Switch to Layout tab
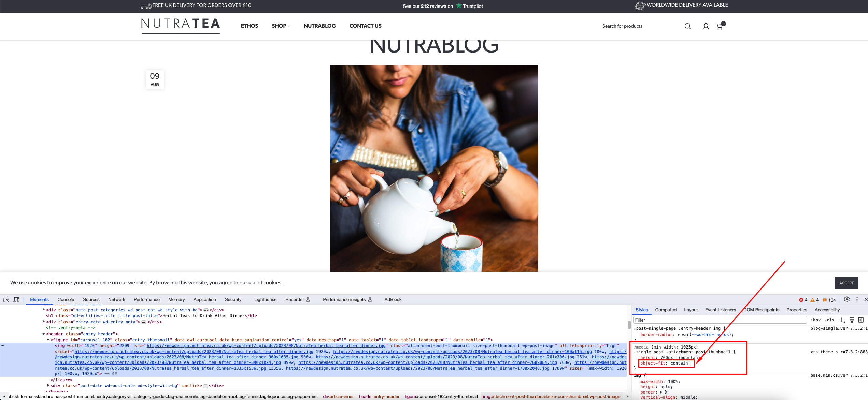 691,310
